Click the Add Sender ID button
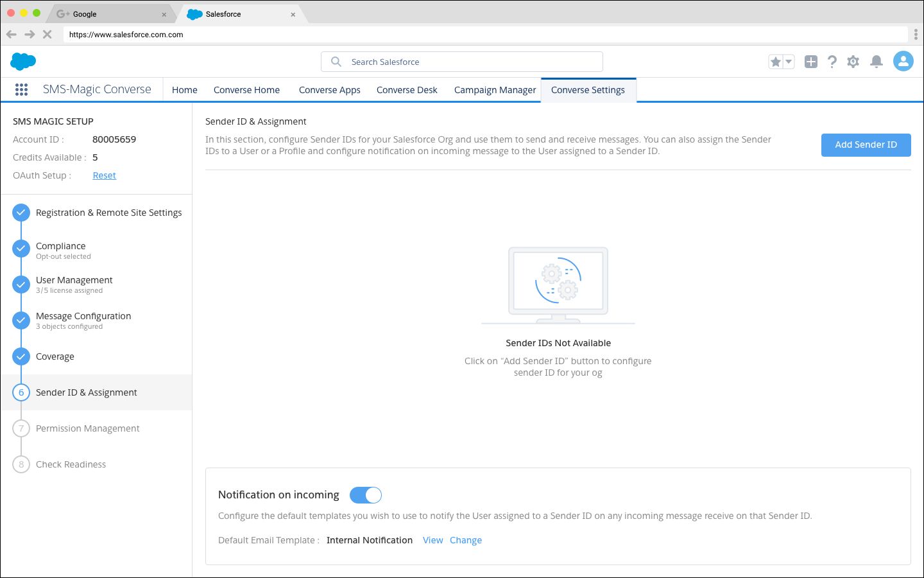Image resolution: width=924 pixels, height=578 pixels. (866, 144)
